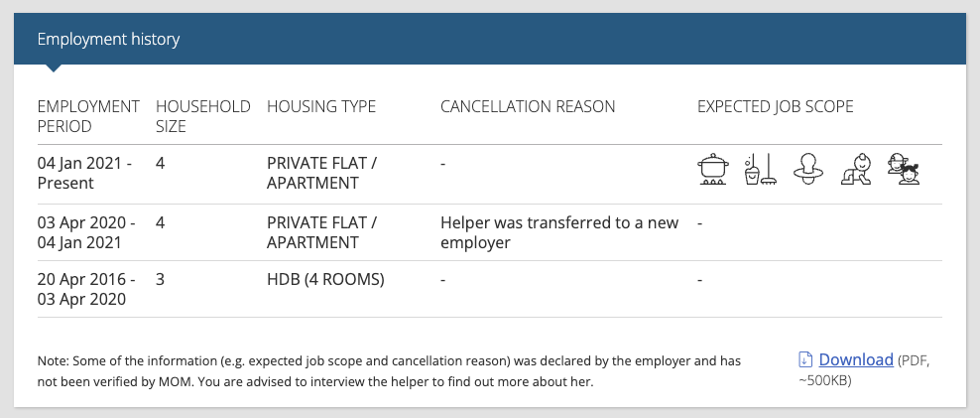This screenshot has height=418, width=980.
Task: Click the 'Helper was transferred to a new employer' text
Action: click(x=559, y=232)
